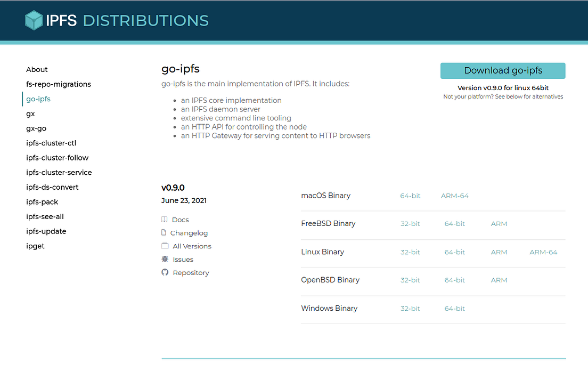Download the macOS 64-bit binary

410,196
